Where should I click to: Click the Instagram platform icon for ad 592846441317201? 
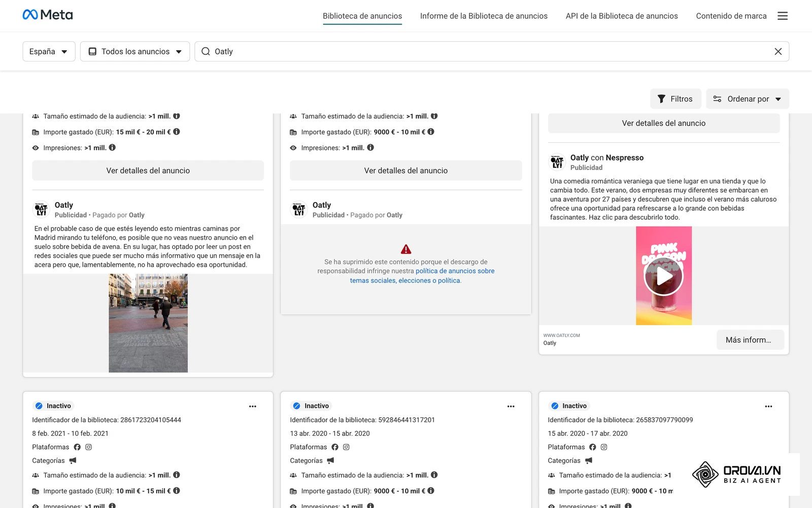click(x=346, y=447)
